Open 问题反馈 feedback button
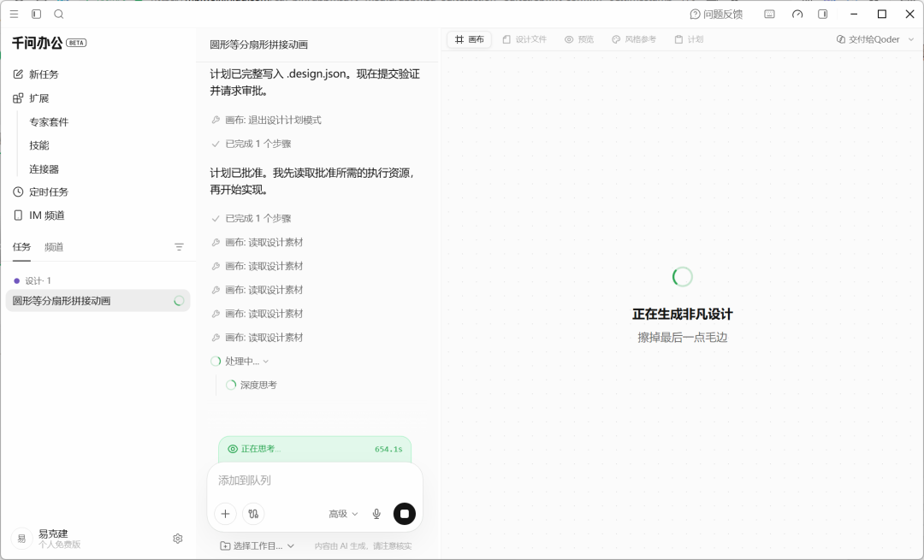 pyautogui.click(x=716, y=15)
